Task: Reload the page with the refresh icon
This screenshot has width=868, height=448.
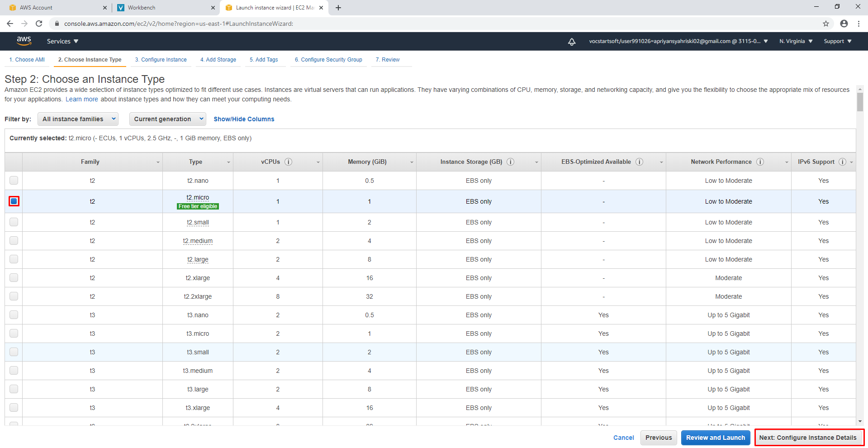Action: click(x=39, y=24)
